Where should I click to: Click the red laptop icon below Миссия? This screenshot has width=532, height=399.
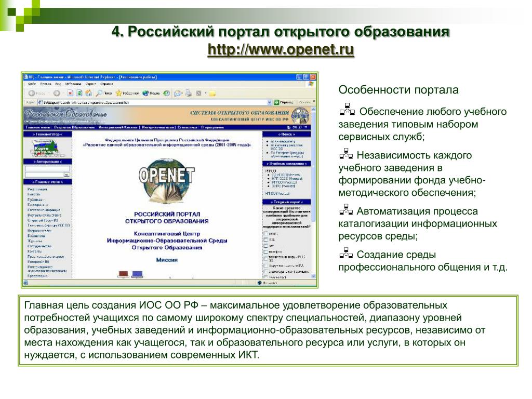click(123, 274)
